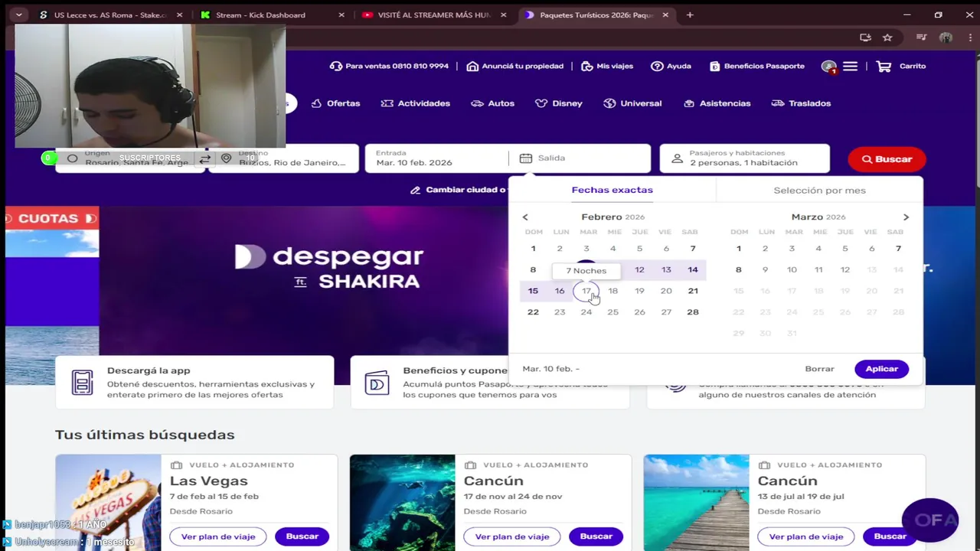The height and width of the screenshot is (551, 980).
Task: Close the Paquetes Turísticos tab
Action: [665, 15]
